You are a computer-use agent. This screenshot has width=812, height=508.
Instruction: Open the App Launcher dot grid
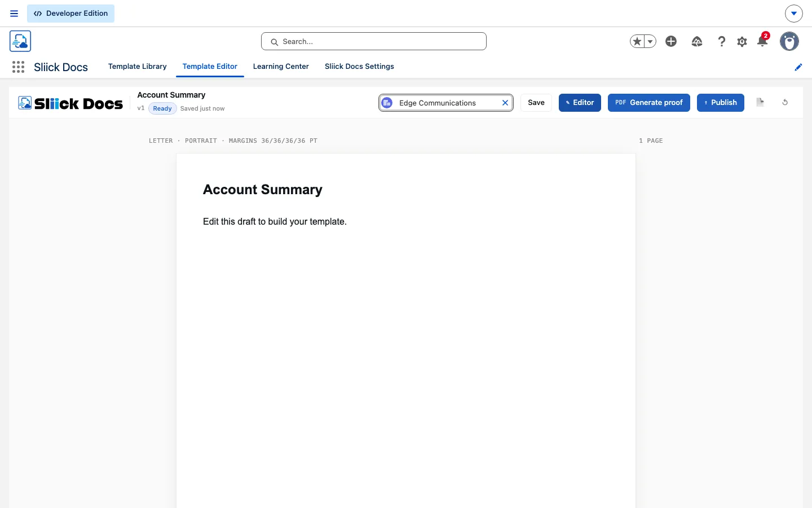(x=18, y=67)
